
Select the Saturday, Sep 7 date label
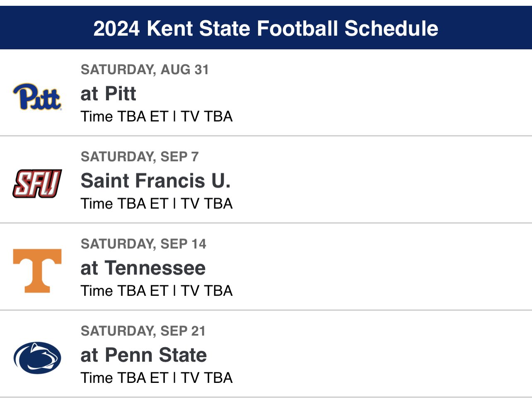pos(140,157)
